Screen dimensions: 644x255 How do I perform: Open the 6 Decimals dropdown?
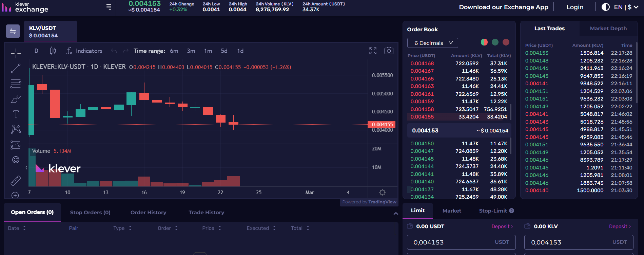point(433,43)
